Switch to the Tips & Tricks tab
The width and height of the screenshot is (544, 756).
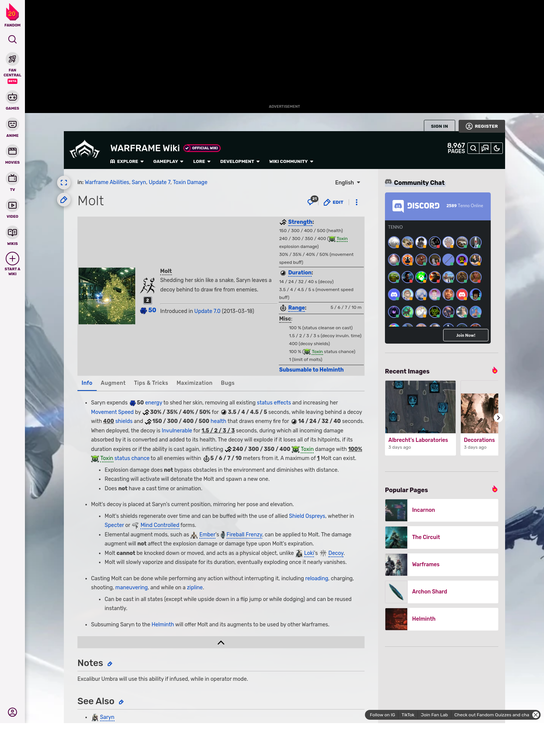coord(151,383)
